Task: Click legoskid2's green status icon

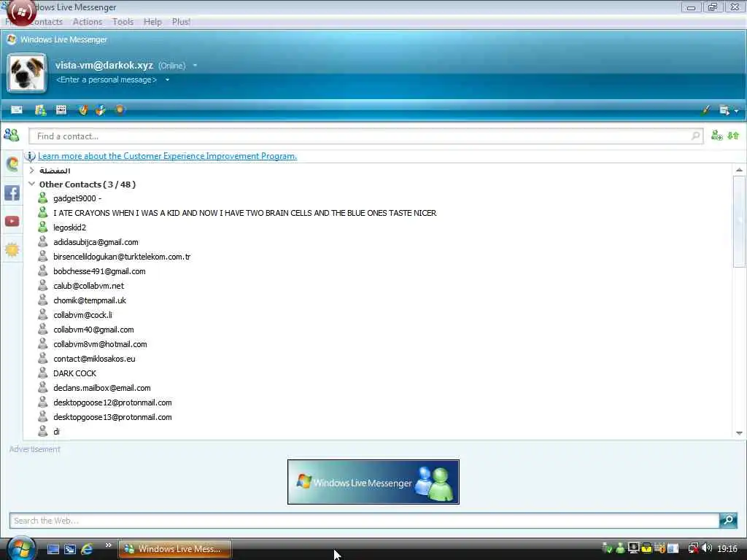Action: point(43,227)
